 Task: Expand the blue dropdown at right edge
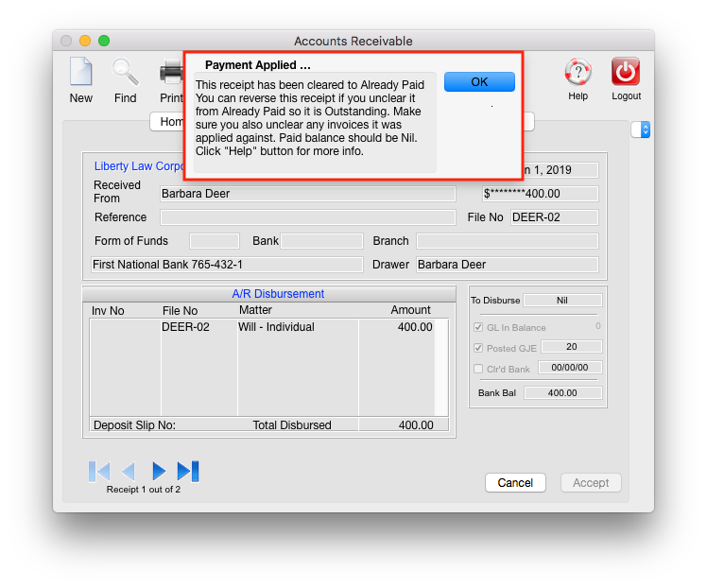[646, 130]
